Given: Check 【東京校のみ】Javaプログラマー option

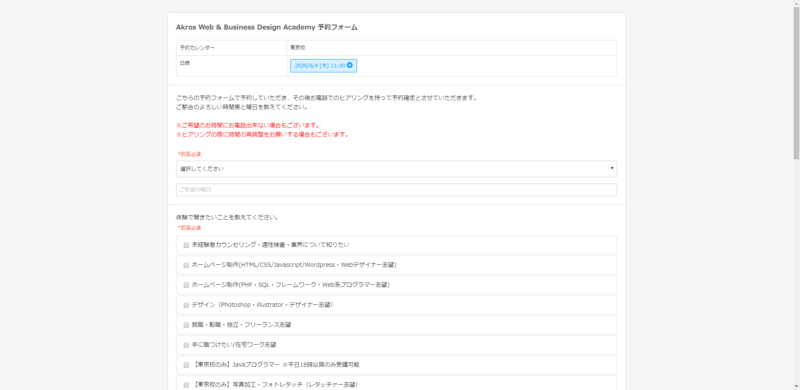Looking at the screenshot, I should [186, 365].
